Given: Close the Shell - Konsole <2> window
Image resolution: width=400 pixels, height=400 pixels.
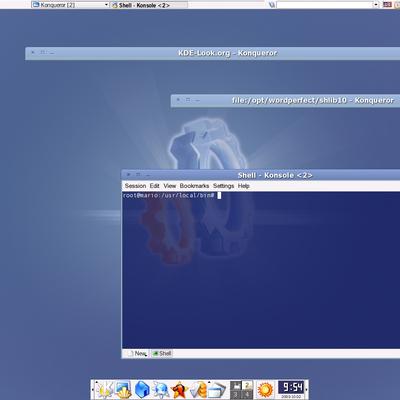Looking at the screenshot, I should tap(129, 175).
